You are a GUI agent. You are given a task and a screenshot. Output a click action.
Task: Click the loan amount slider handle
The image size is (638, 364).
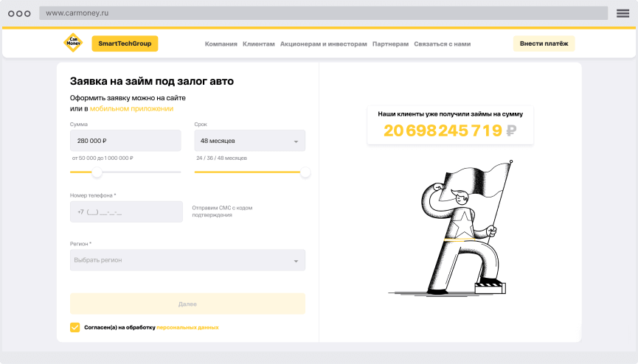pos(97,172)
